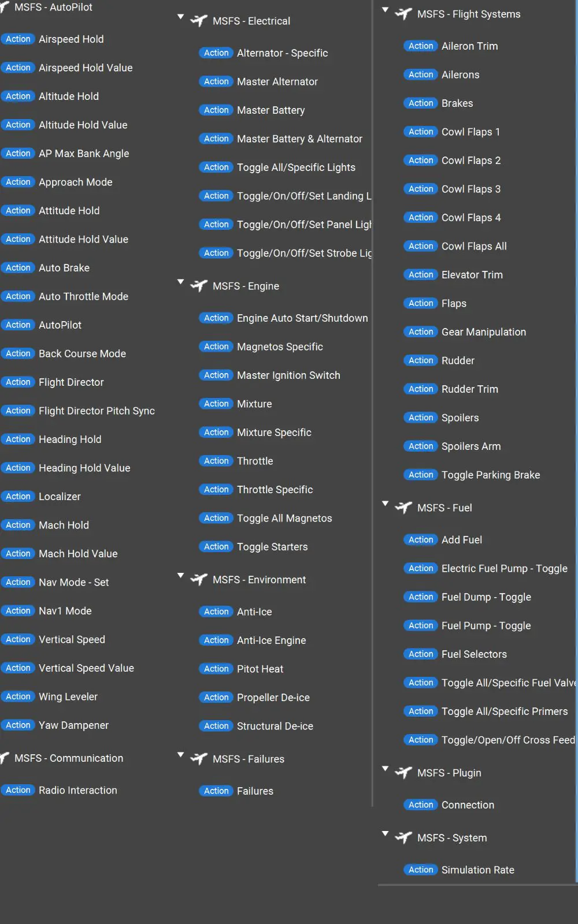The width and height of the screenshot is (578, 924).
Task: Collapse the MSFS - Failures category arrow
Action: click(180, 755)
